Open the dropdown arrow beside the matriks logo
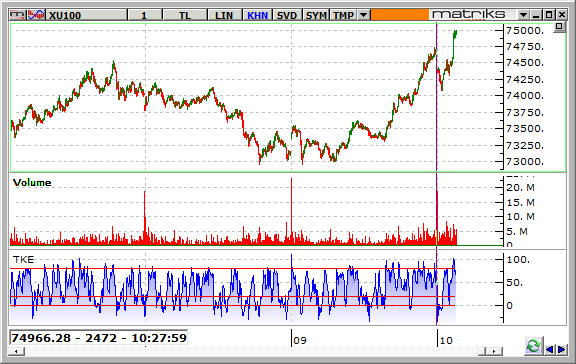 pyautogui.click(x=523, y=15)
